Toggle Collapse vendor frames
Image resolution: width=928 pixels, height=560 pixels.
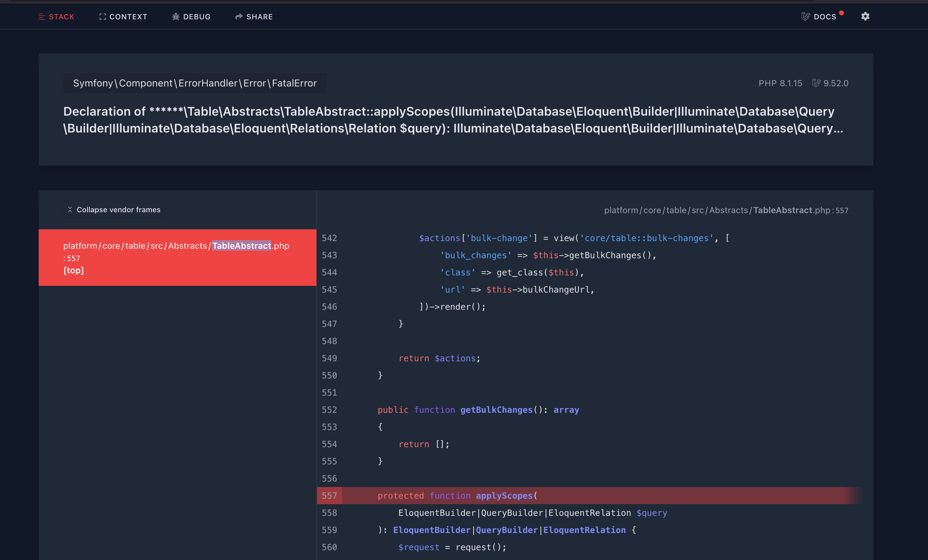(118, 210)
